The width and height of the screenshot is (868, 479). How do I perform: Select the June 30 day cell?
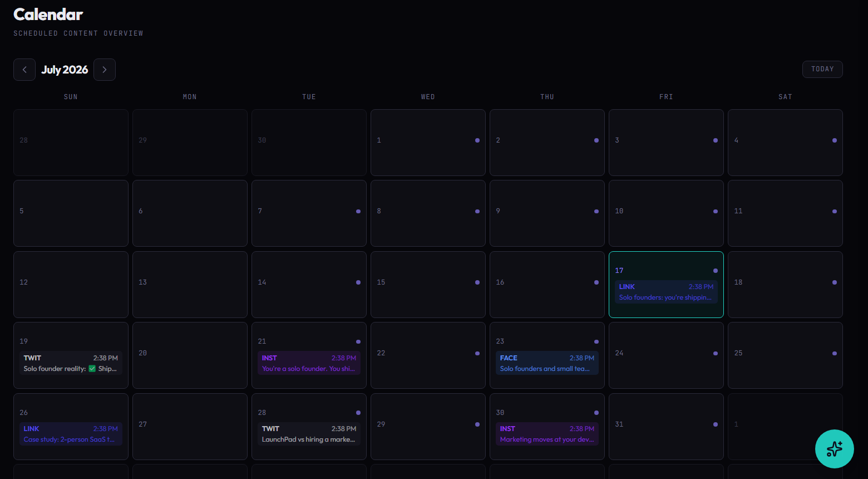pos(309,143)
